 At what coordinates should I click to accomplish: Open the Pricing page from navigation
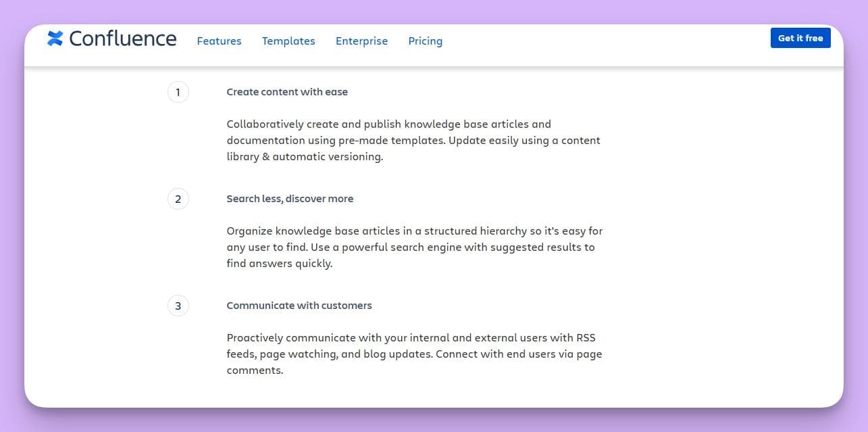click(425, 41)
